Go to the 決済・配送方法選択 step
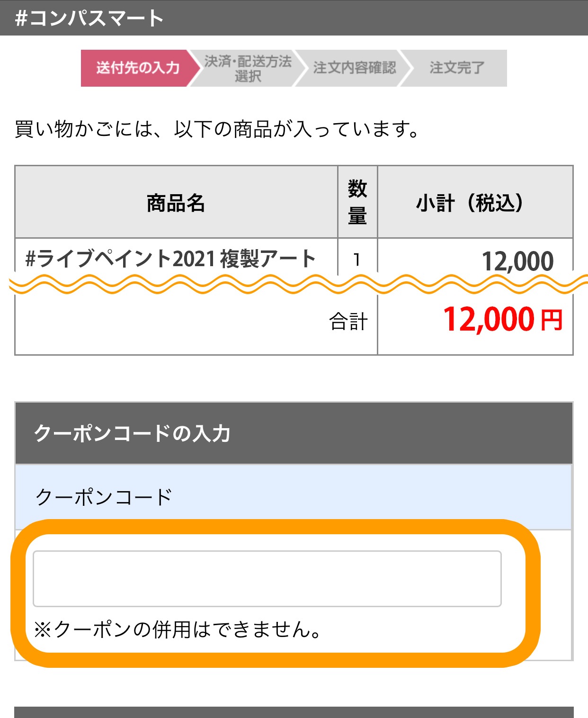Screen dimensions: 588x718 pyautogui.click(x=248, y=68)
